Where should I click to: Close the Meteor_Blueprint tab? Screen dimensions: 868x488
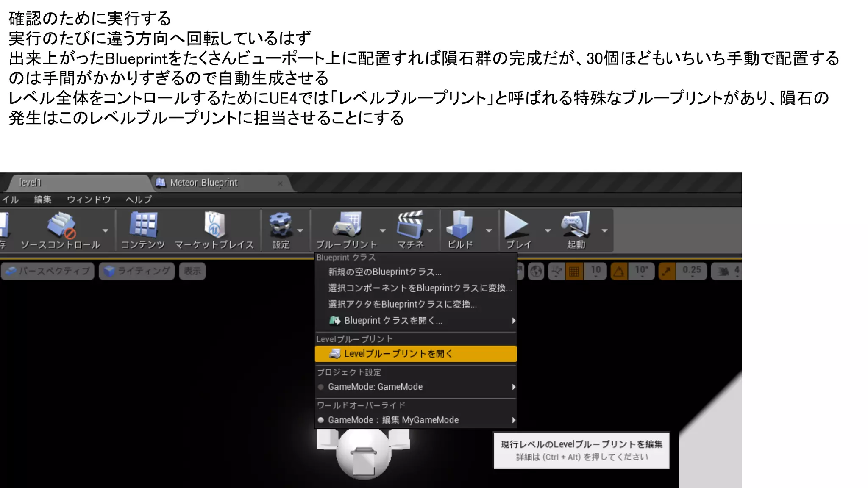pos(280,183)
